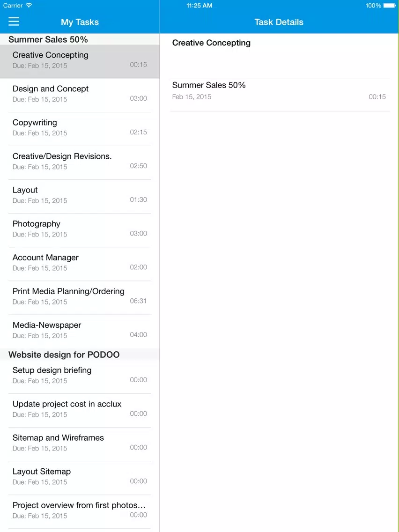Open the Copywriting task

pos(80,129)
